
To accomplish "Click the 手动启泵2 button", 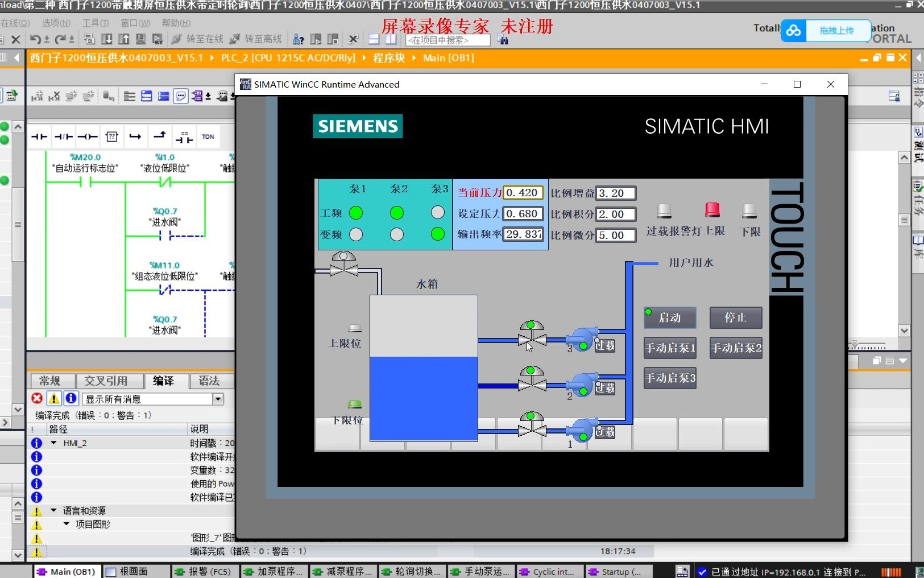I will pyautogui.click(x=736, y=348).
